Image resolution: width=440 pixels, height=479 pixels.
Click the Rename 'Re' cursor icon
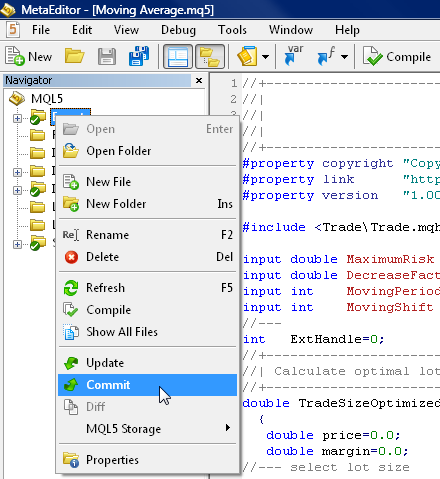[x=71, y=235]
